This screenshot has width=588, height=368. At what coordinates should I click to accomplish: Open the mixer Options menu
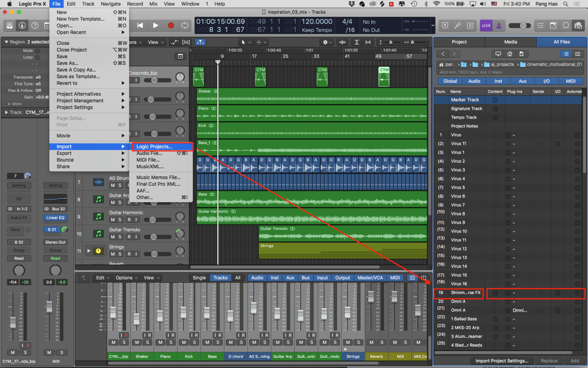[126, 278]
